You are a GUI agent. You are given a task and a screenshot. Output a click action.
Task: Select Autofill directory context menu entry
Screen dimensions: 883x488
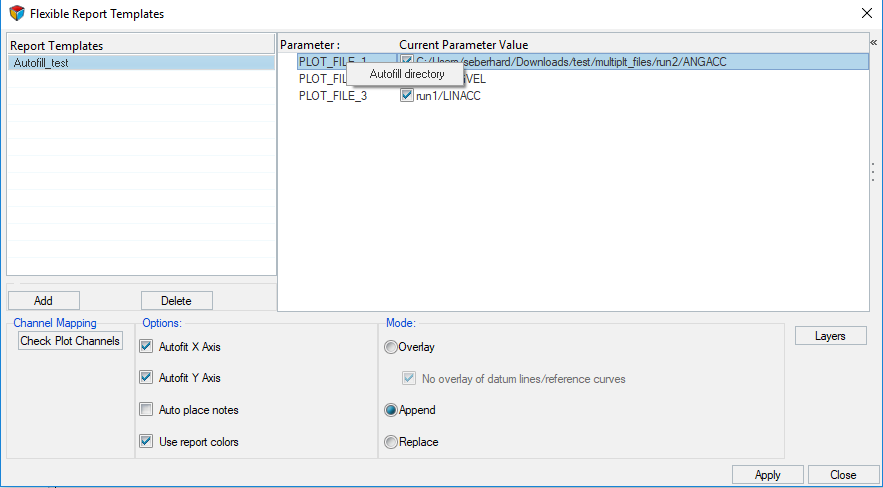pos(406,74)
